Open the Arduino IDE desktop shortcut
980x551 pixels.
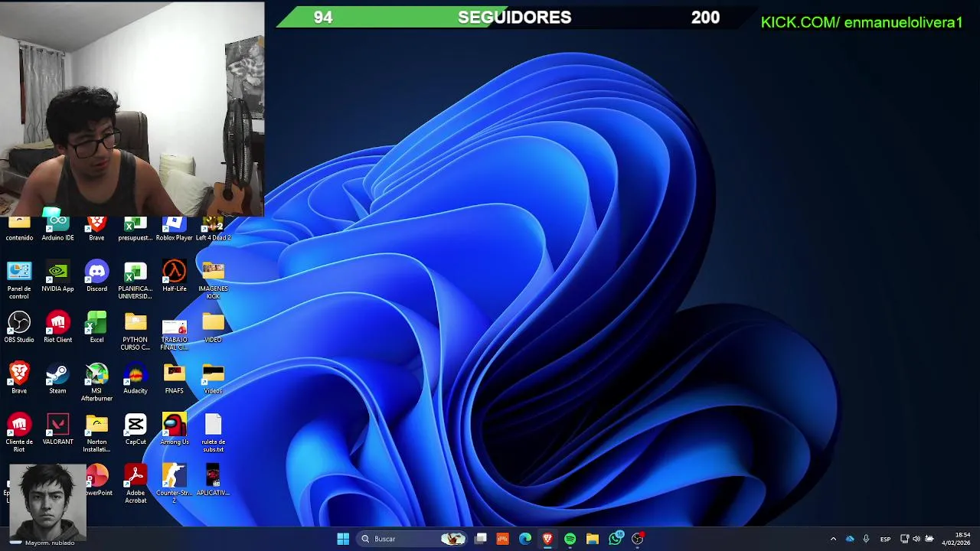click(x=57, y=229)
